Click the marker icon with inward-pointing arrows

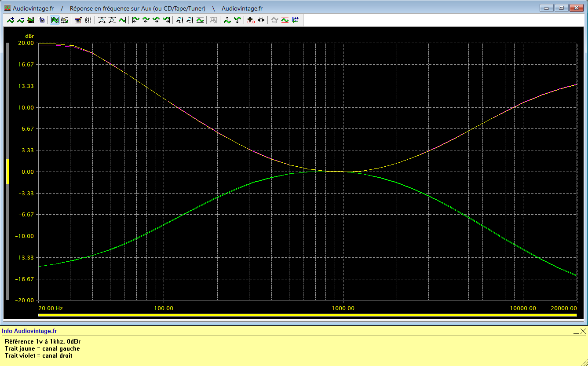click(x=261, y=20)
